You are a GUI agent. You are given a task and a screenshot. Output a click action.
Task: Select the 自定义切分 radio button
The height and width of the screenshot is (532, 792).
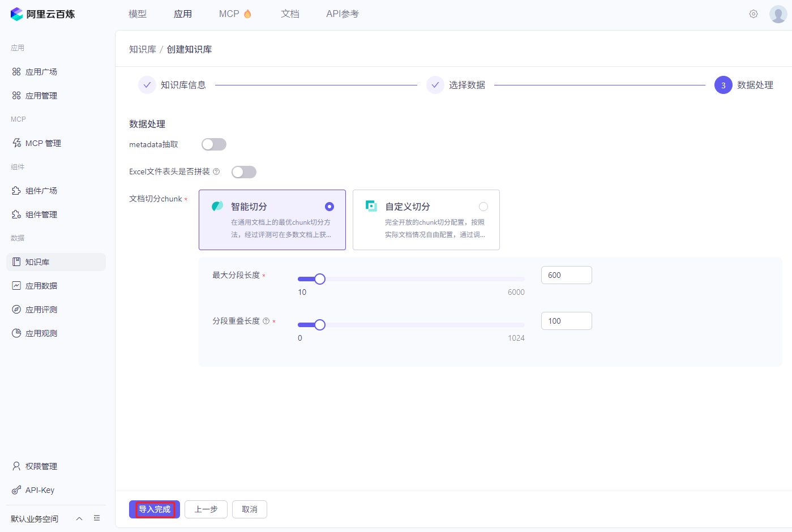click(x=483, y=207)
